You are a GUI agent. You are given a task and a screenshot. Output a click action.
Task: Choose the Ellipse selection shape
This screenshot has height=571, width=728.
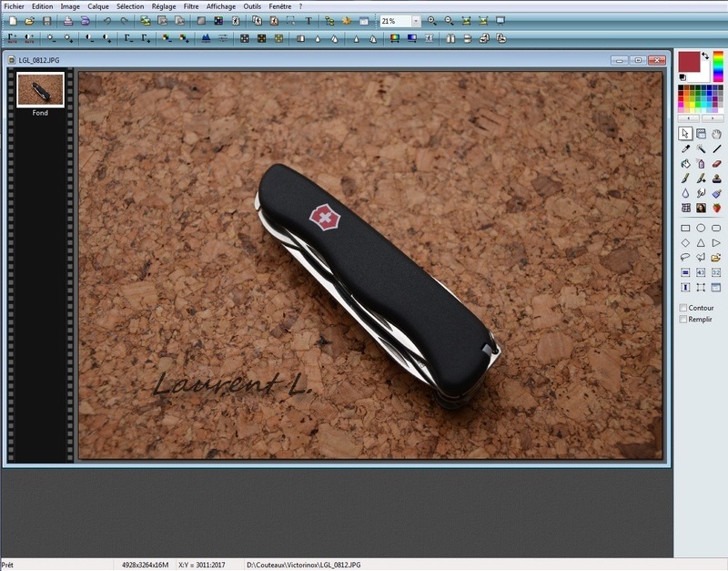[x=701, y=228]
